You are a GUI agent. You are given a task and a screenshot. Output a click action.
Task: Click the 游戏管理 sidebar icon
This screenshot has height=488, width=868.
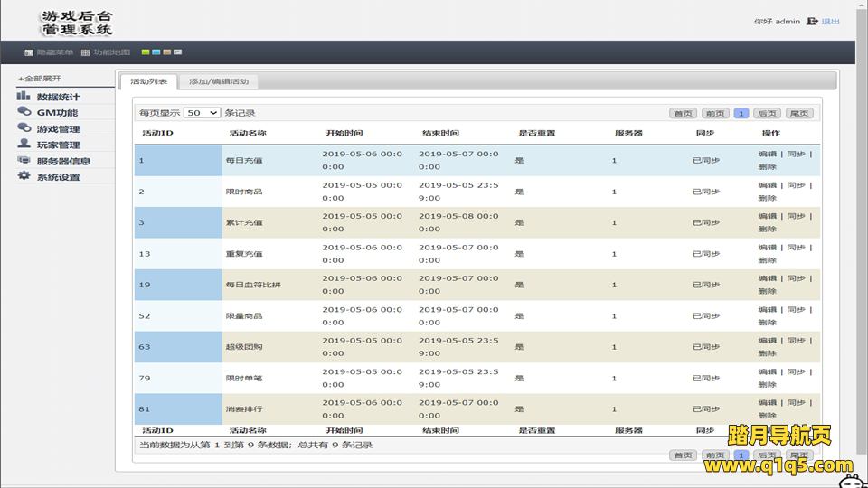[x=24, y=128]
